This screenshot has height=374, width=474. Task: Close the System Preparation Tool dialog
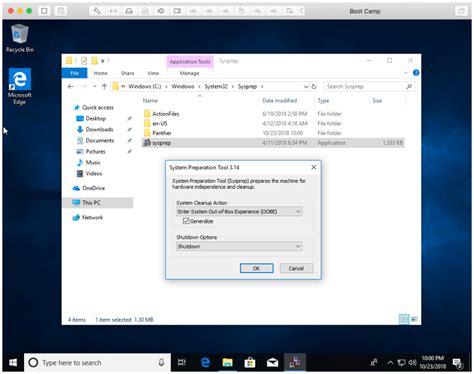314,167
